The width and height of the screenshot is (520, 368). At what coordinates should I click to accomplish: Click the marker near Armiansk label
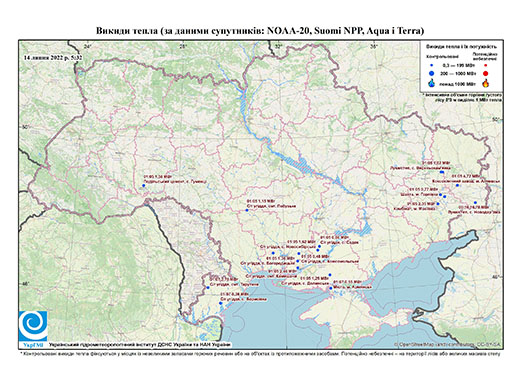click(330, 288)
